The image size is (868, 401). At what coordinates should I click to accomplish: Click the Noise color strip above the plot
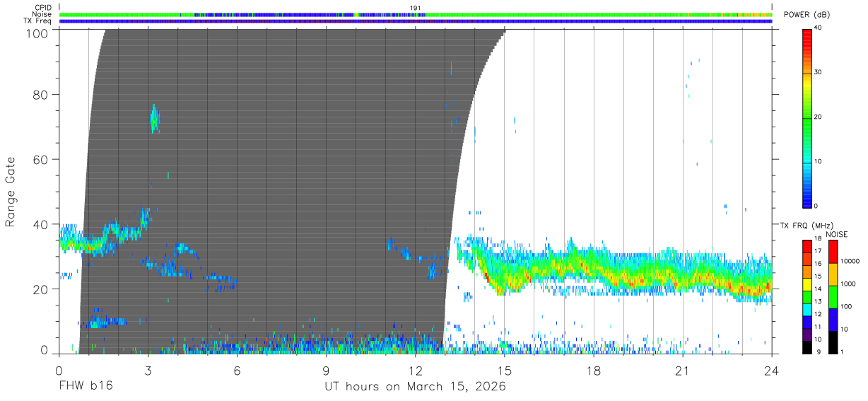(416, 14)
